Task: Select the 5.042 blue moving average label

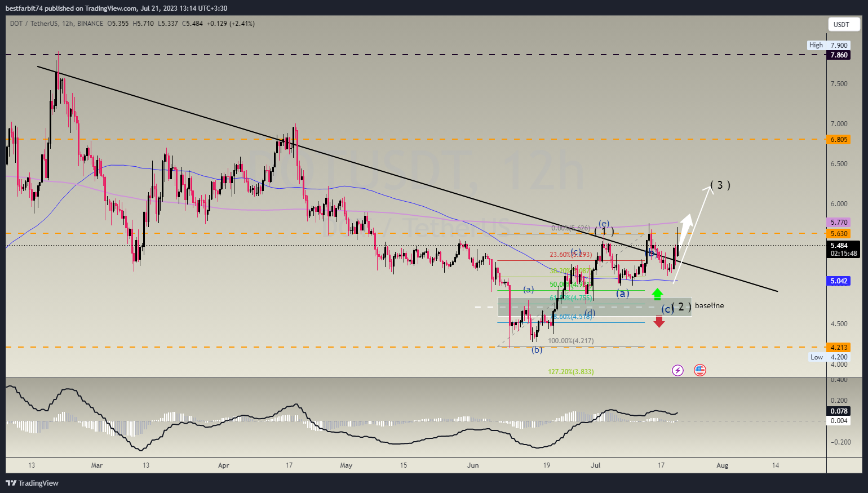Action: (x=839, y=281)
